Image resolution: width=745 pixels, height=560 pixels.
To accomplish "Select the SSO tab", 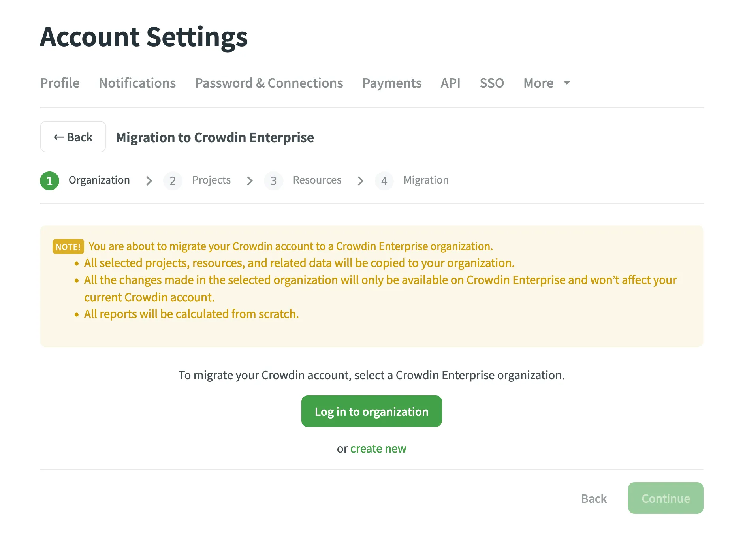I will (x=492, y=83).
